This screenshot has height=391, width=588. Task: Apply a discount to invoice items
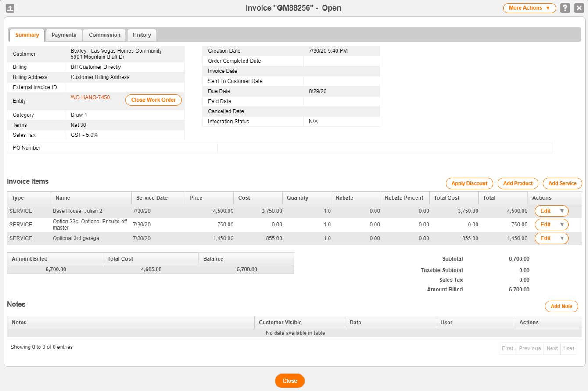coord(469,183)
